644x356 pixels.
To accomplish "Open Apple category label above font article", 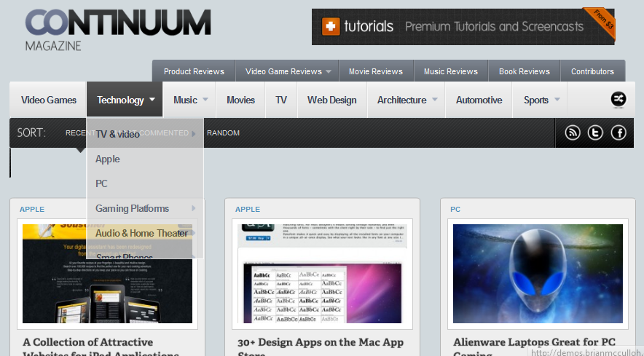I will [x=247, y=209].
